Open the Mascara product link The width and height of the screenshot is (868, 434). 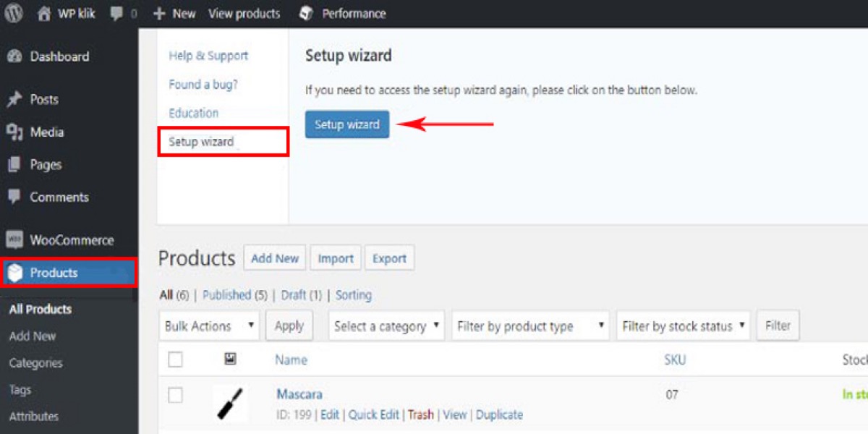299,394
